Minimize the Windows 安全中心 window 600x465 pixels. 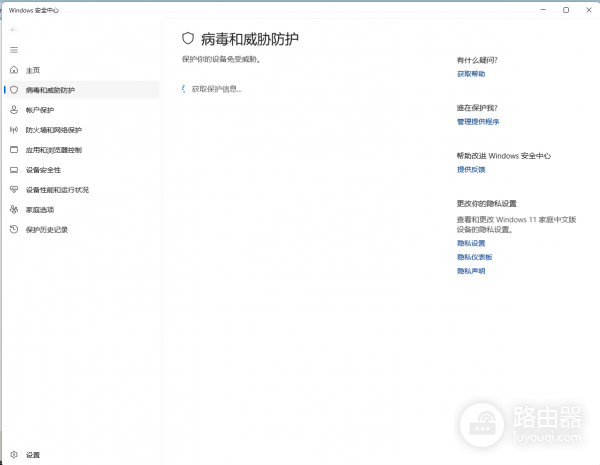pos(543,10)
